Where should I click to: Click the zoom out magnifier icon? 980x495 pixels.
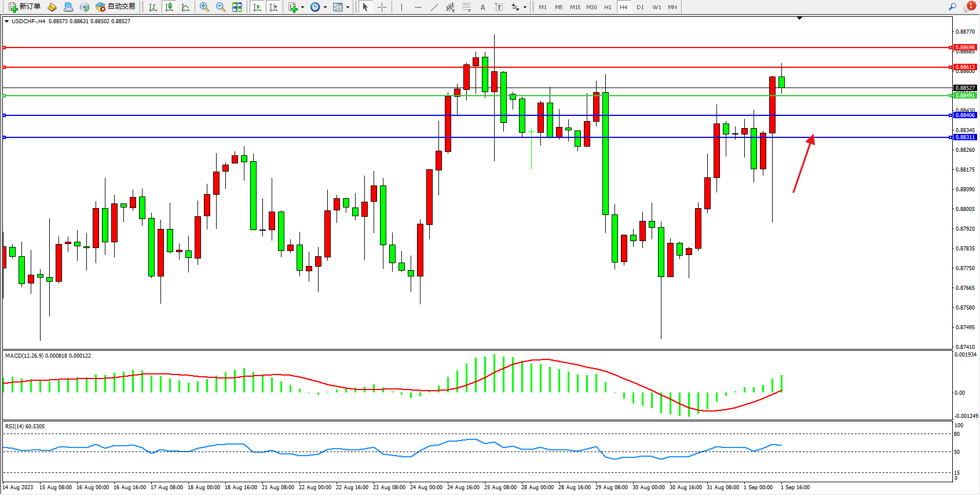click(220, 7)
